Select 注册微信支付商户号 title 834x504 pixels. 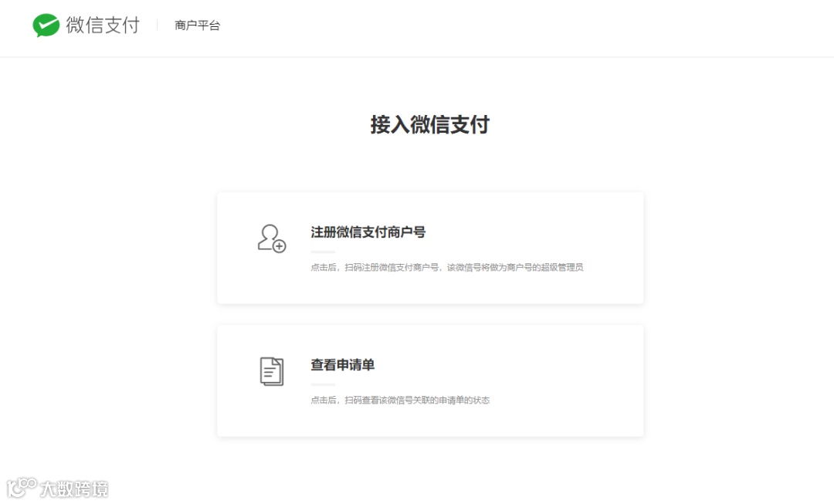[x=368, y=232]
